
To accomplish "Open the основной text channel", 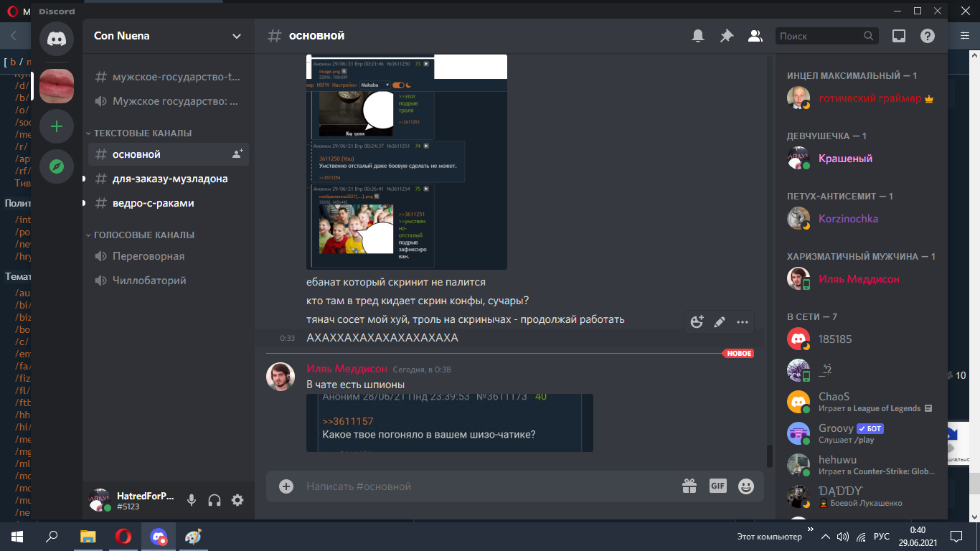I will [x=169, y=154].
